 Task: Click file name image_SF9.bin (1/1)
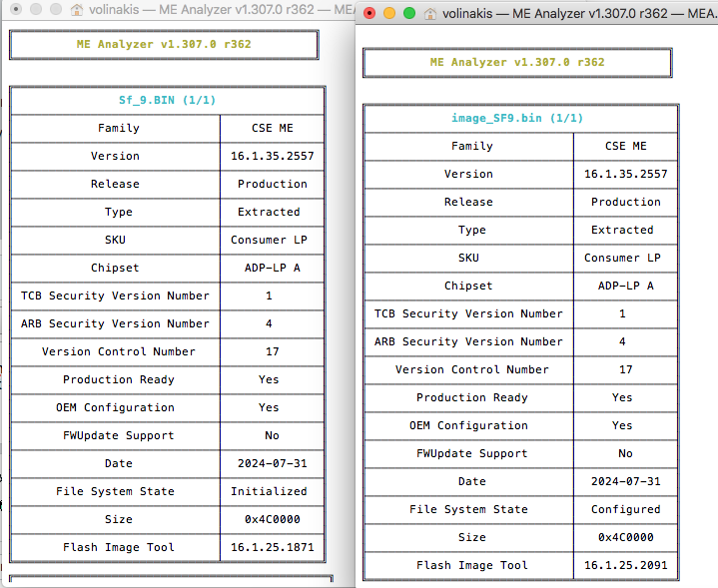coord(517,118)
